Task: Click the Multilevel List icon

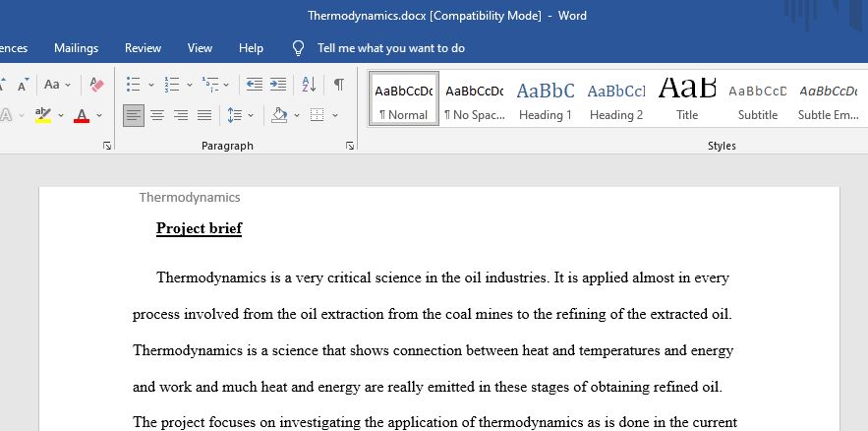Action: point(210,85)
